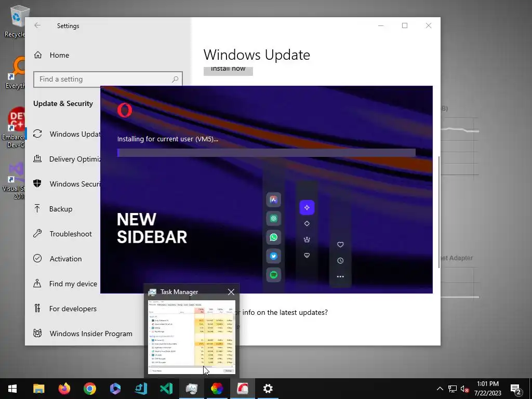Select the Recycle Bin desktop icon
Viewport: 532px width, 399px height.
16,21
